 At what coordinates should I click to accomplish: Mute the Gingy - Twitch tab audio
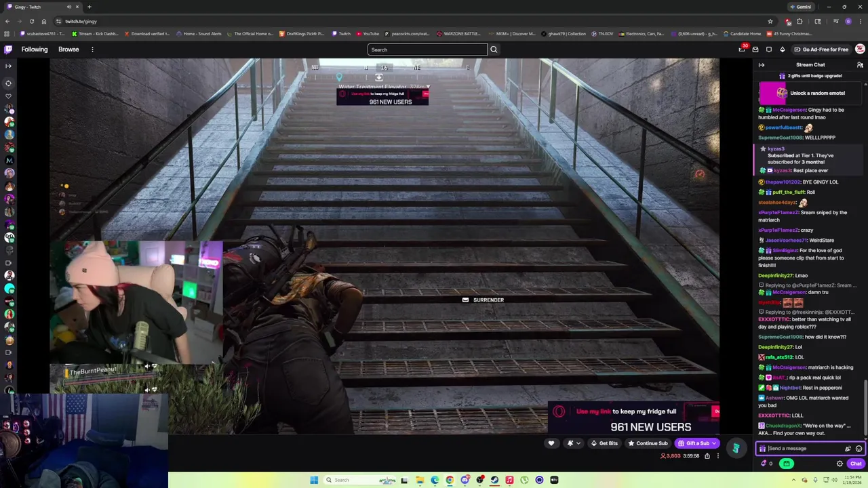(68, 7)
